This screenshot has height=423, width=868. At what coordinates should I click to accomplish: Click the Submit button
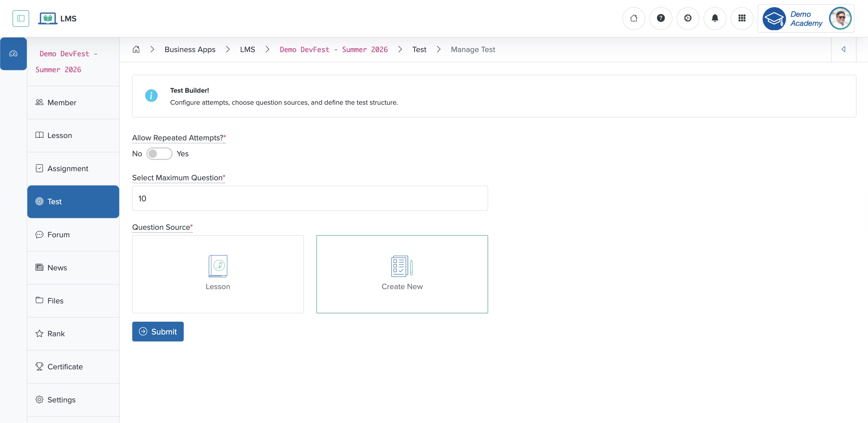[x=158, y=331]
